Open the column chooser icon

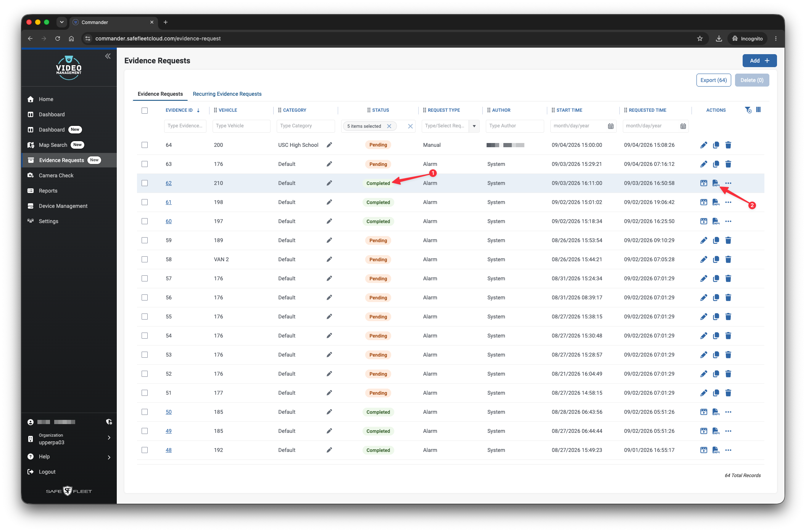[x=759, y=110]
